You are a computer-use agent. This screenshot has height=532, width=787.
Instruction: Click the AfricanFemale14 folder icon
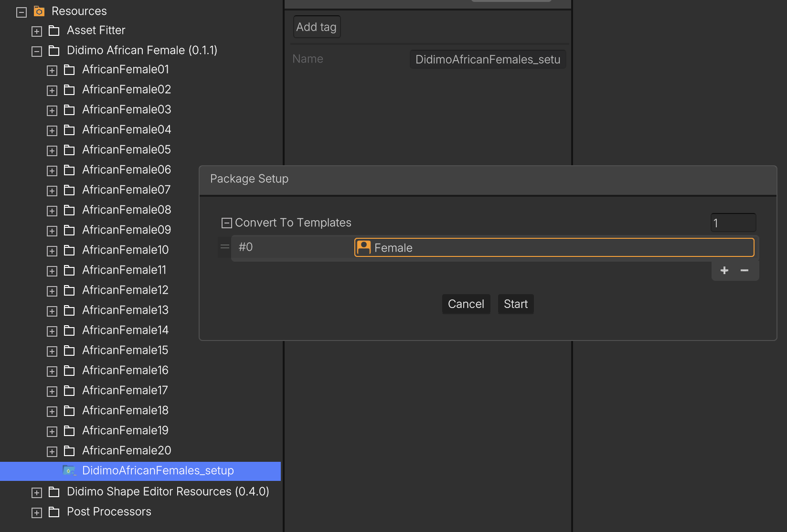69,331
